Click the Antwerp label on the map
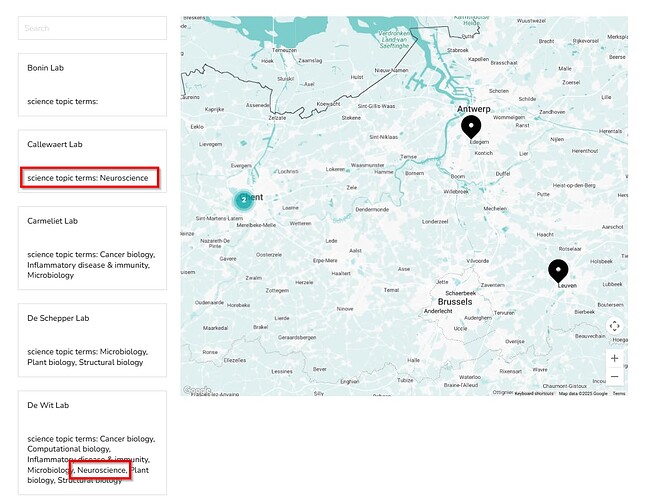The height and width of the screenshot is (499, 646). (x=474, y=109)
